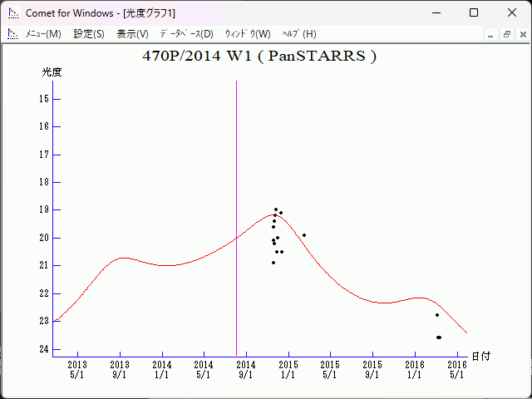Click the 2014 9/1 date tick label
The image size is (532, 399).
tap(246, 369)
